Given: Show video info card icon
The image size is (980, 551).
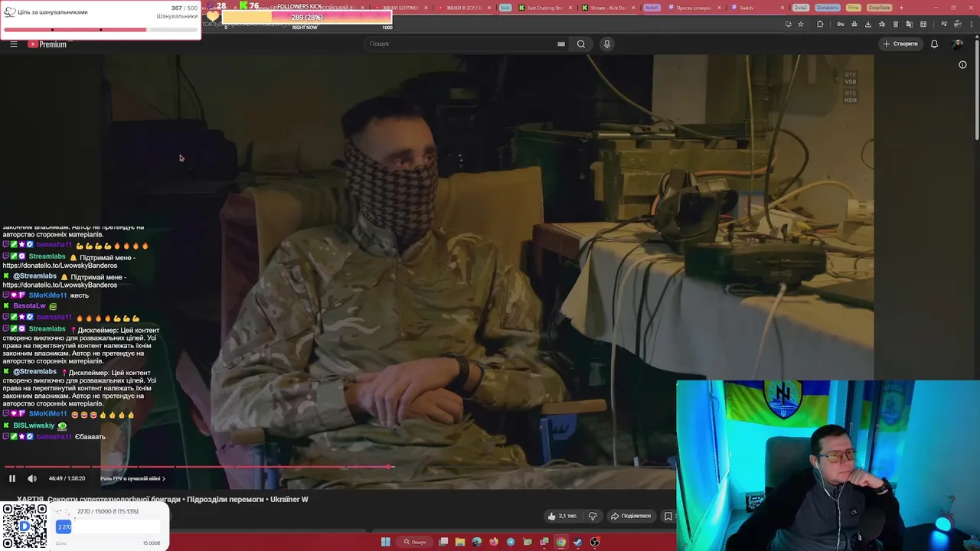Looking at the screenshot, I should (962, 64).
